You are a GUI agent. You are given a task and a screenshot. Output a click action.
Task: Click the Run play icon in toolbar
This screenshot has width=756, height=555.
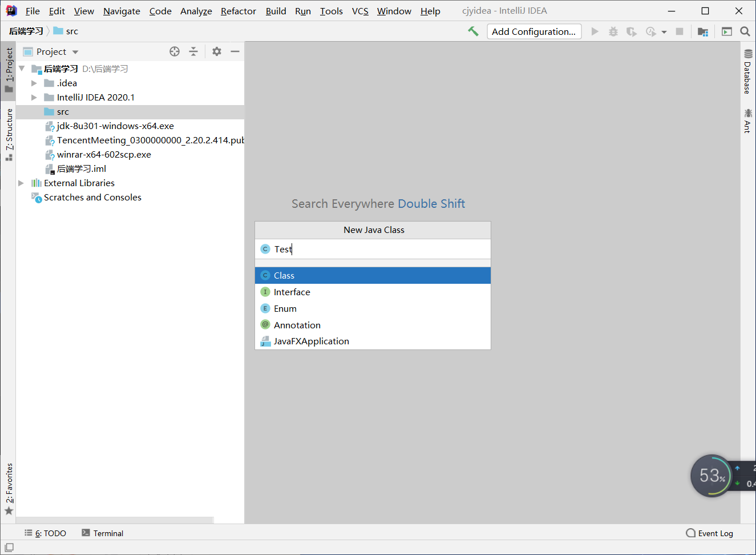pyautogui.click(x=595, y=31)
